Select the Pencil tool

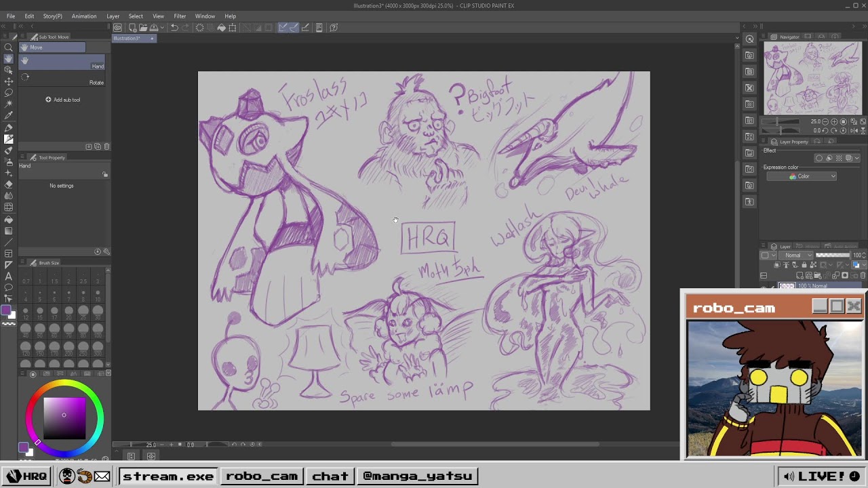(9, 139)
